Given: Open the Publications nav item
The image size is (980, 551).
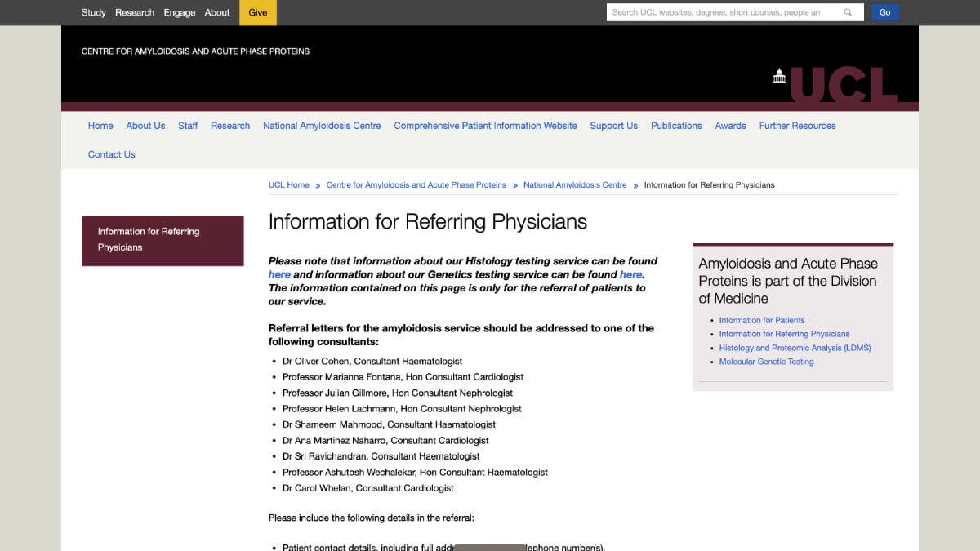Looking at the screenshot, I should click(676, 126).
